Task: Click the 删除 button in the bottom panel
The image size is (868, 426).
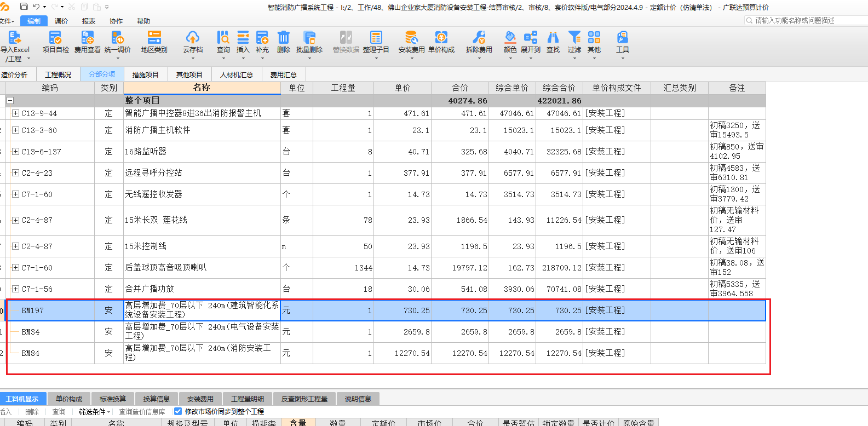Action: point(32,412)
